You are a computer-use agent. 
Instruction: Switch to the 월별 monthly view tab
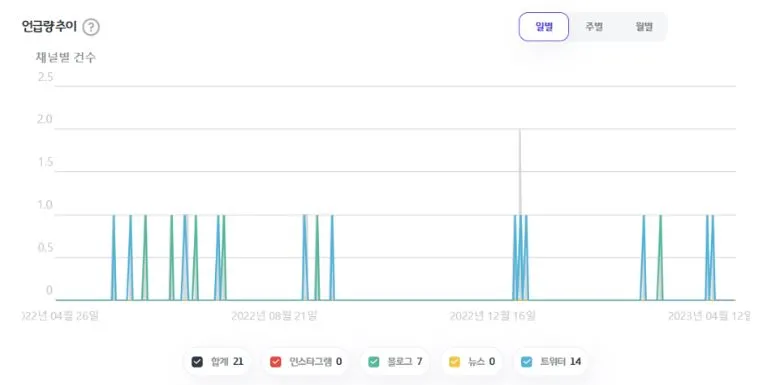[644, 26]
